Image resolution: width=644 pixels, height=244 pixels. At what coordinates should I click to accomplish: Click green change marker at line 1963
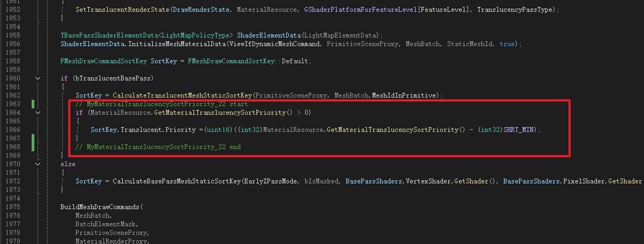[x=33, y=104]
